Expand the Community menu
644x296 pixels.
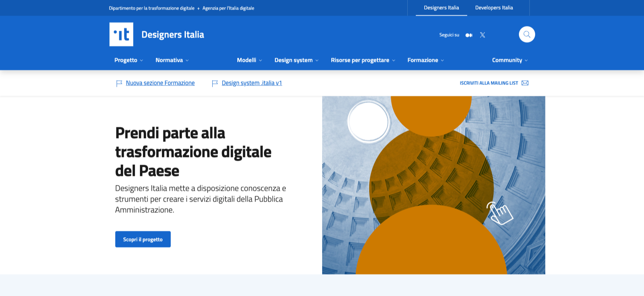coord(510,60)
